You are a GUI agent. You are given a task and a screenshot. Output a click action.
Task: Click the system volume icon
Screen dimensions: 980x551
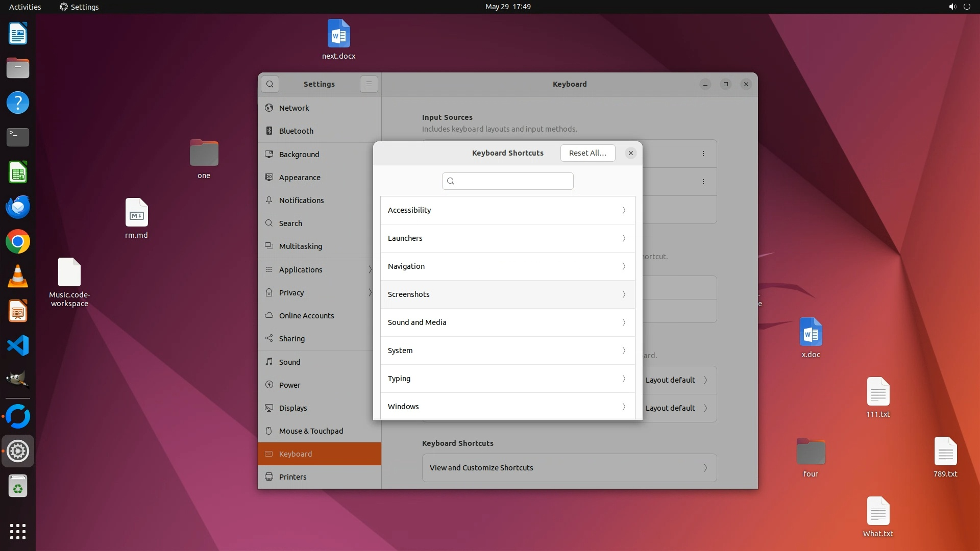click(x=952, y=7)
